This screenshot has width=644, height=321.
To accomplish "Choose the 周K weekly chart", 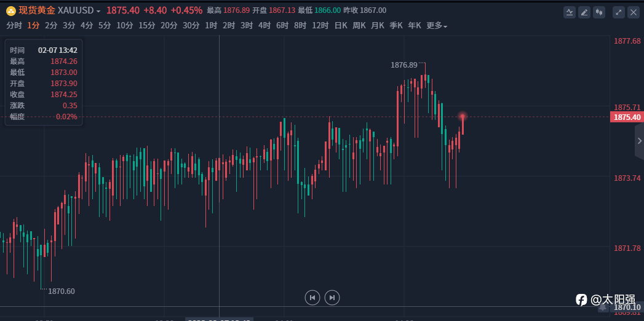I will 359,26.
